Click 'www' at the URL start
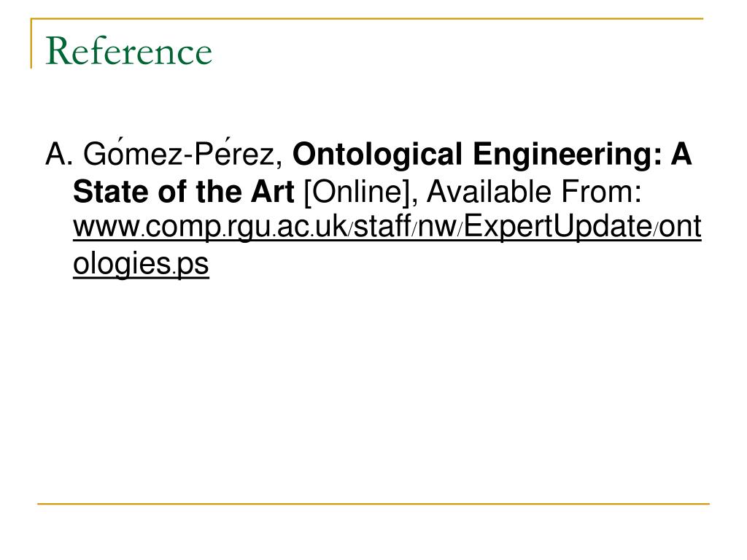 pos(107,228)
